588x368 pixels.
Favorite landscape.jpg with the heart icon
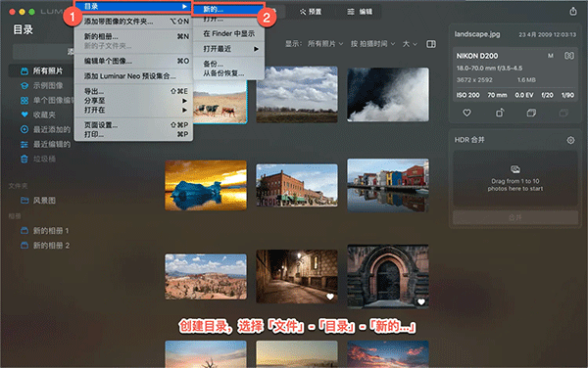tap(466, 113)
